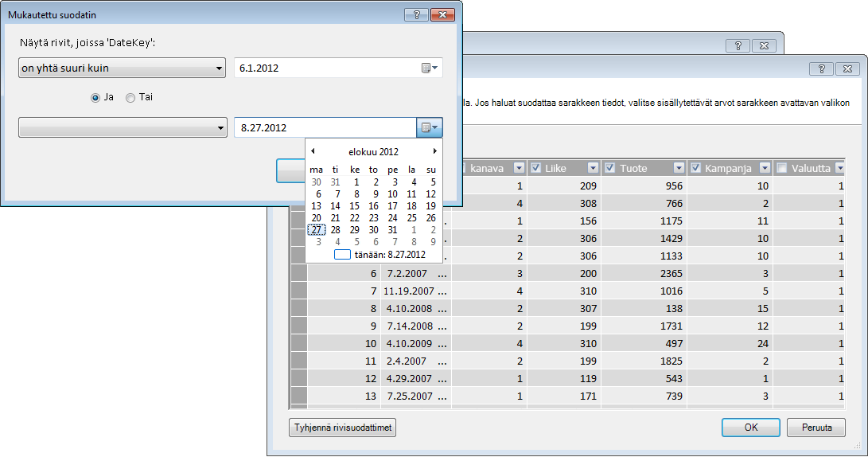Image resolution: width=868 pixels, height=457 pixels.
Task: Check the Valuutta column checkbox
Action: pyautogui.click(x=781, y=168)
